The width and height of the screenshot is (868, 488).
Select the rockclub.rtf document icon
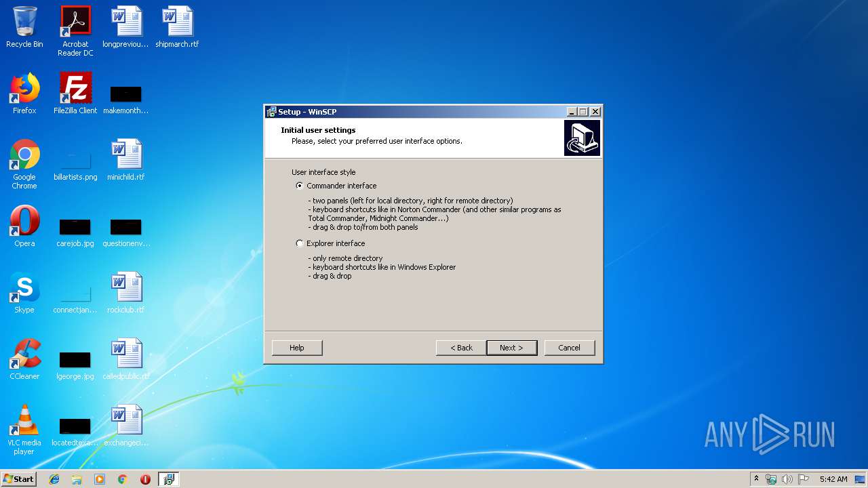pyautogui.click(x=126, y=293)
